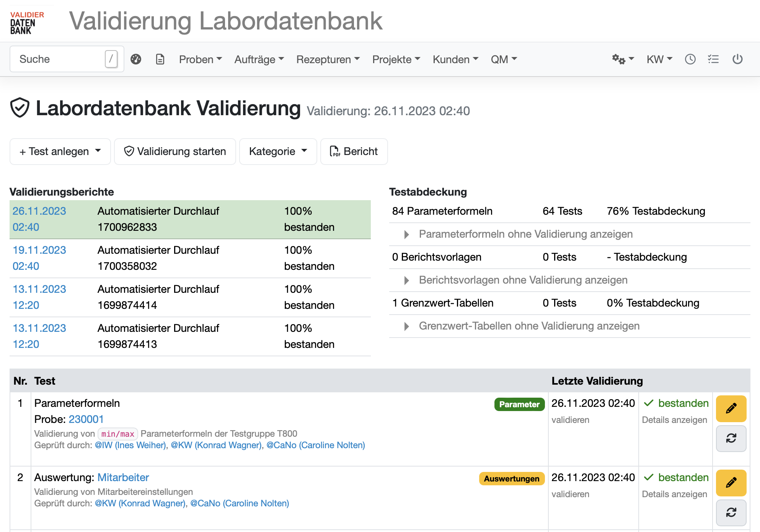
Task: Click the checklist tasks icon
Action: click(x=713, y=59)
